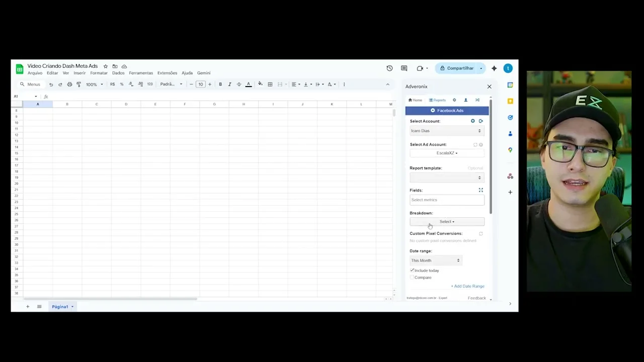Viewport: 644px width, 362px height.
Task: Open the Dados menu
Action: [118, 73]
